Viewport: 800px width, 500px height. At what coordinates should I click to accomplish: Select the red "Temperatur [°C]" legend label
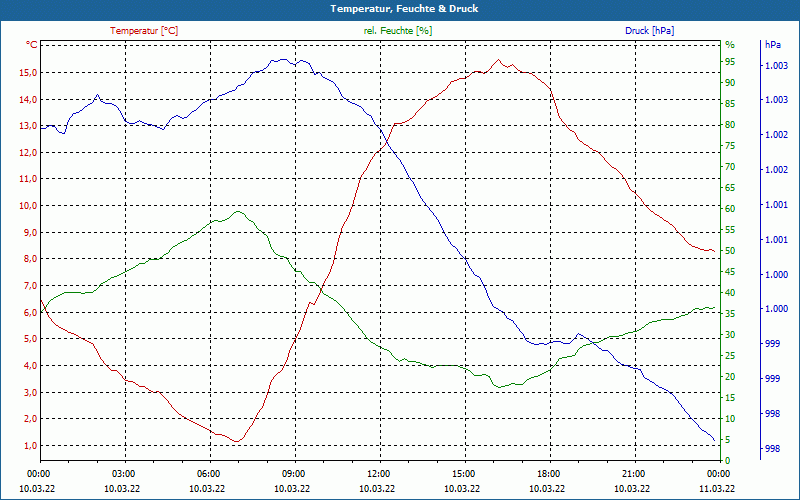(x=144, y=31)
